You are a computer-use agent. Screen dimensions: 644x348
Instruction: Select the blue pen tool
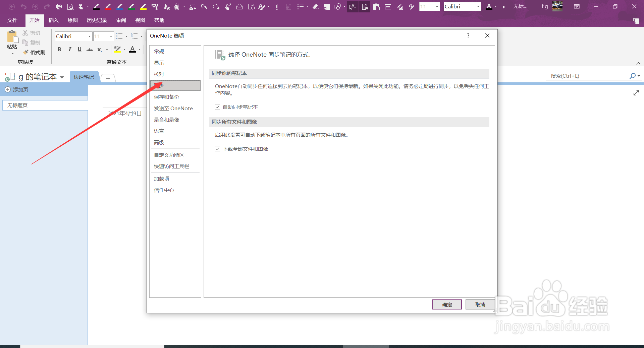point(120,6)
